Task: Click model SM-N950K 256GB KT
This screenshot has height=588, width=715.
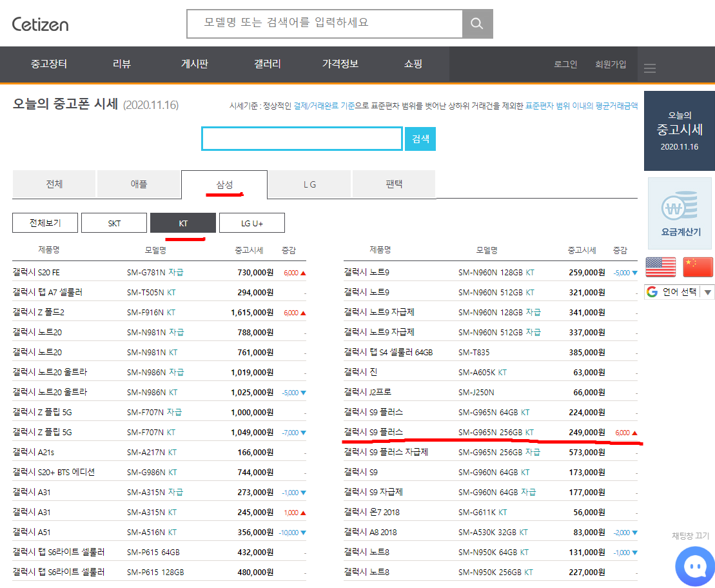Action: pyautogui.click(x=496, y=573)
